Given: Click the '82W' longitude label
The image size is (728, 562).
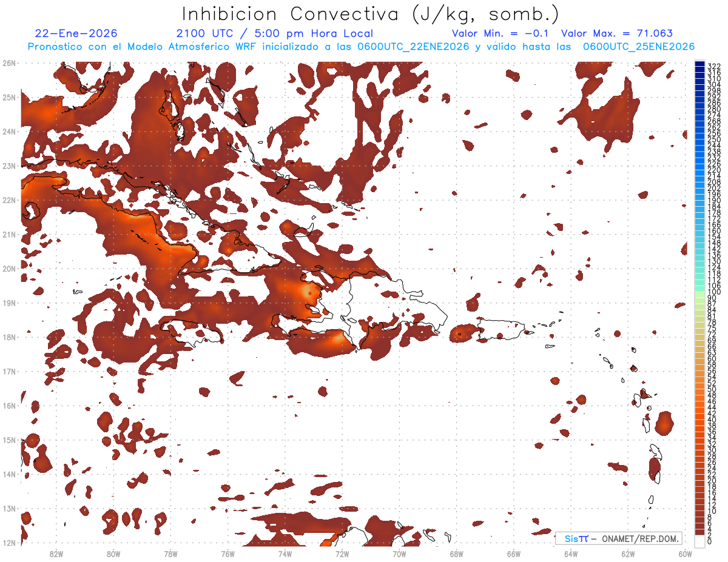Looking at the screenshot, I should click(x=56, y=554).
